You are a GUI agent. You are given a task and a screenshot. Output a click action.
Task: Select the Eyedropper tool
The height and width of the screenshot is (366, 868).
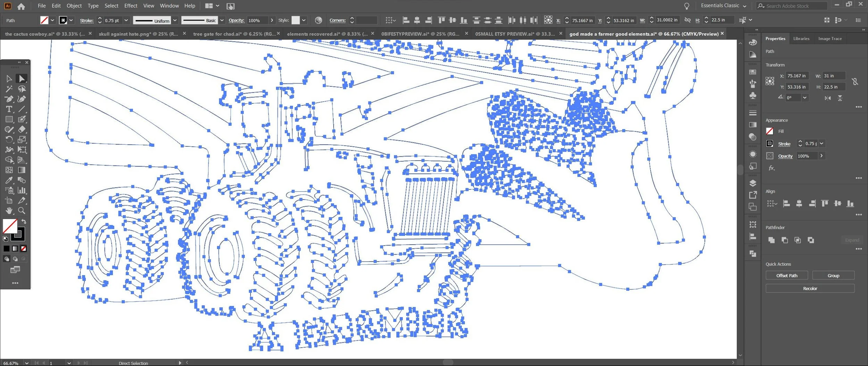click(9, 180)
